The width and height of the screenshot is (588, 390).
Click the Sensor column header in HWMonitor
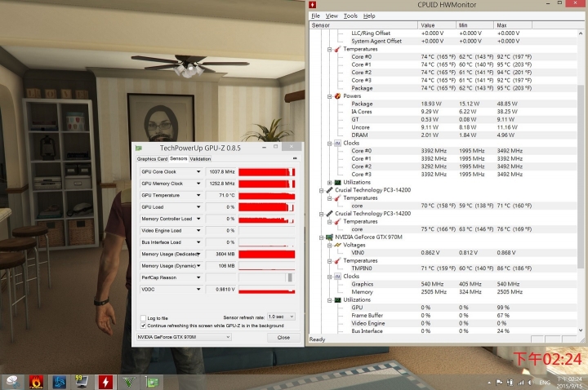[x=363, y=25]
